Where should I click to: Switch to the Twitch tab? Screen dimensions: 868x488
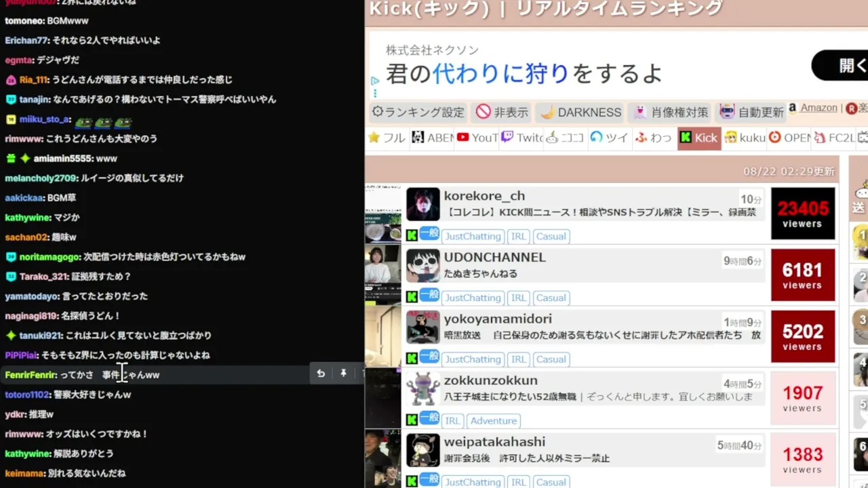(521, 138)
